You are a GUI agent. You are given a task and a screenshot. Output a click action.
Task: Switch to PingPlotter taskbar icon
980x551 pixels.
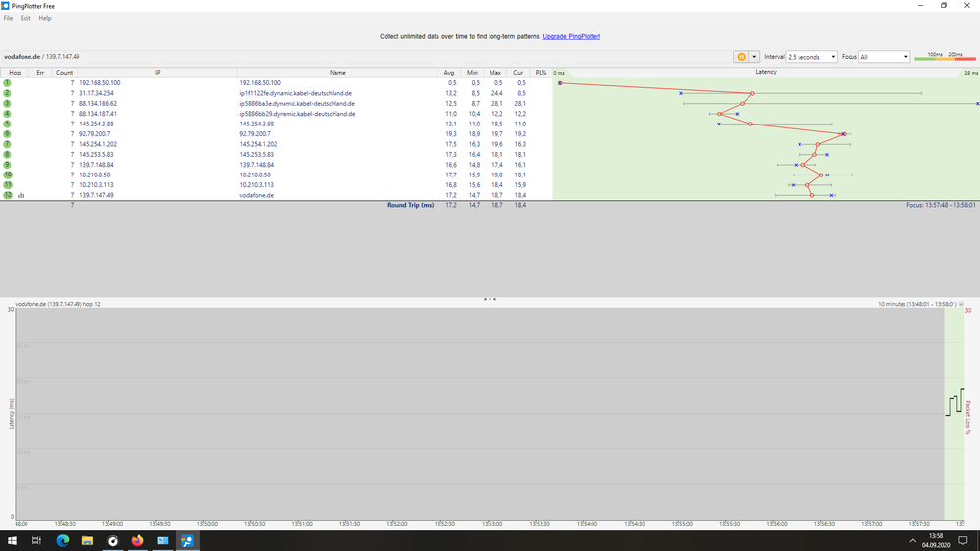pyautogui.click(x=187, y=541)
